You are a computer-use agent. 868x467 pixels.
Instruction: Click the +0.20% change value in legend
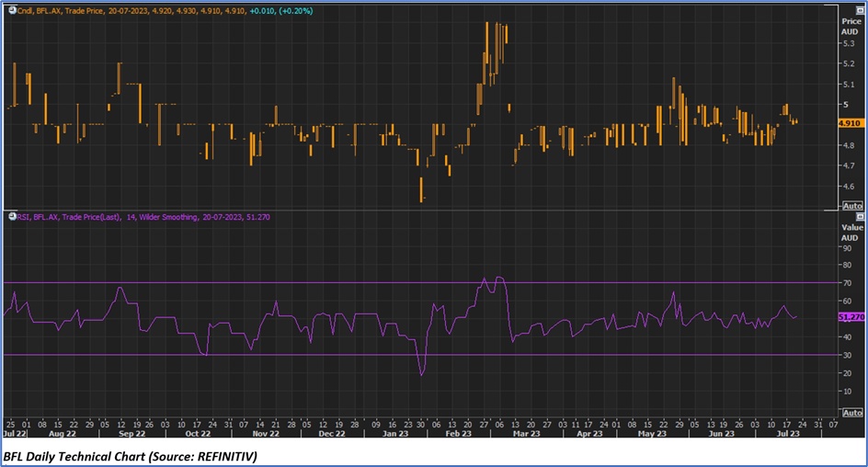tap(298, 11)
